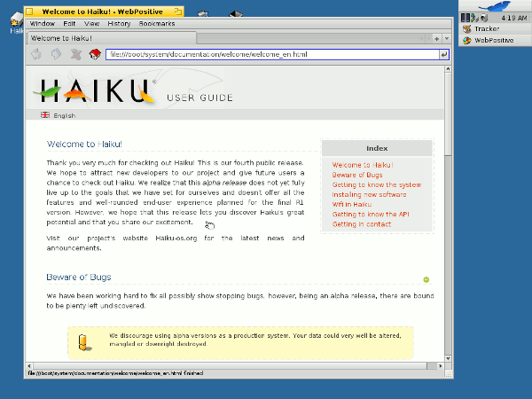Image resolution: width=532 pixels, height=399 pixels.
Task: Click the Deskbar clock showing 4:19 AM
Action: [x=514, y=18]
